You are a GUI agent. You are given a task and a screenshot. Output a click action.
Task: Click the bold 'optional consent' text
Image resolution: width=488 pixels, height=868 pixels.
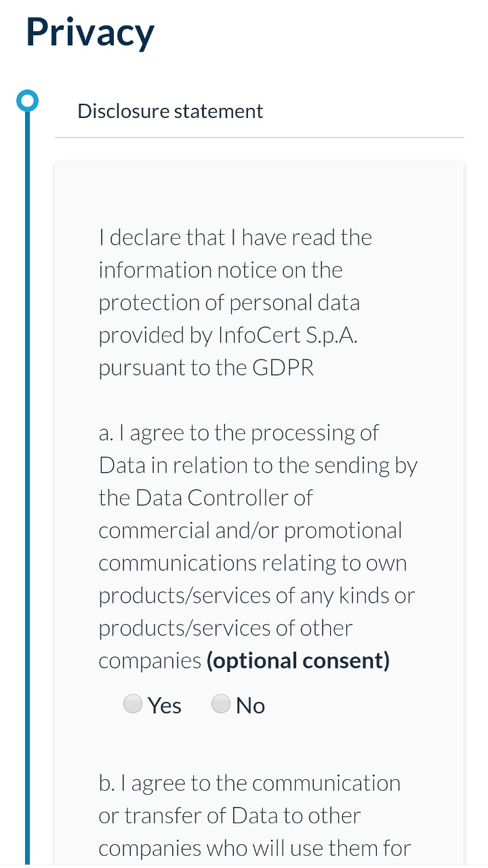[x=298, y=660]
